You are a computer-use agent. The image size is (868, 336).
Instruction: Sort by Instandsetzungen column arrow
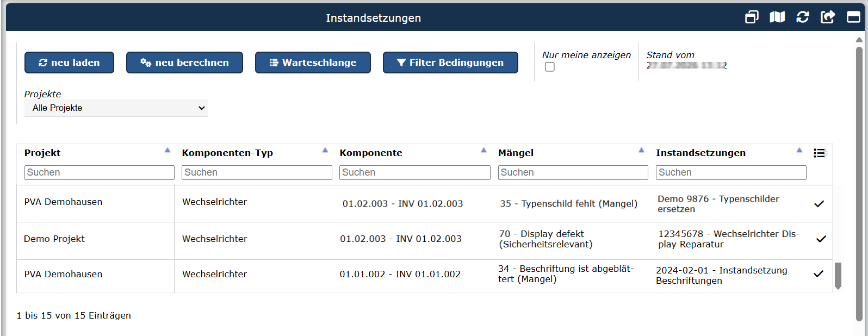click(799, 150)
